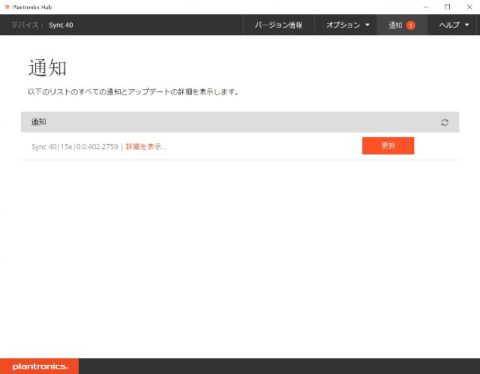Select the Sync 40 device label
Image resolution: width=480 pixels, height=374 pixels.
tap(61, 25)
